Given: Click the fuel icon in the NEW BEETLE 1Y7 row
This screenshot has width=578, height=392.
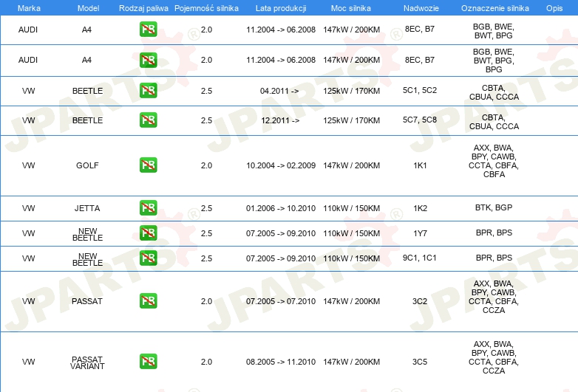Looking at the screenshot, I should [x=148, y=233].
